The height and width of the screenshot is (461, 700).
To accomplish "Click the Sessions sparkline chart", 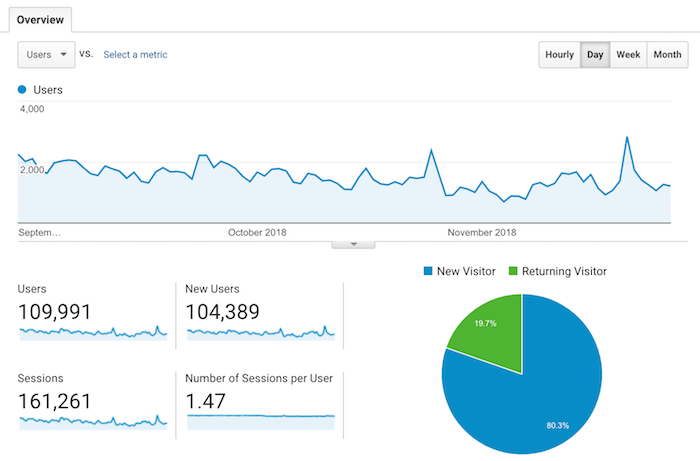I will [x=93, y=422].
